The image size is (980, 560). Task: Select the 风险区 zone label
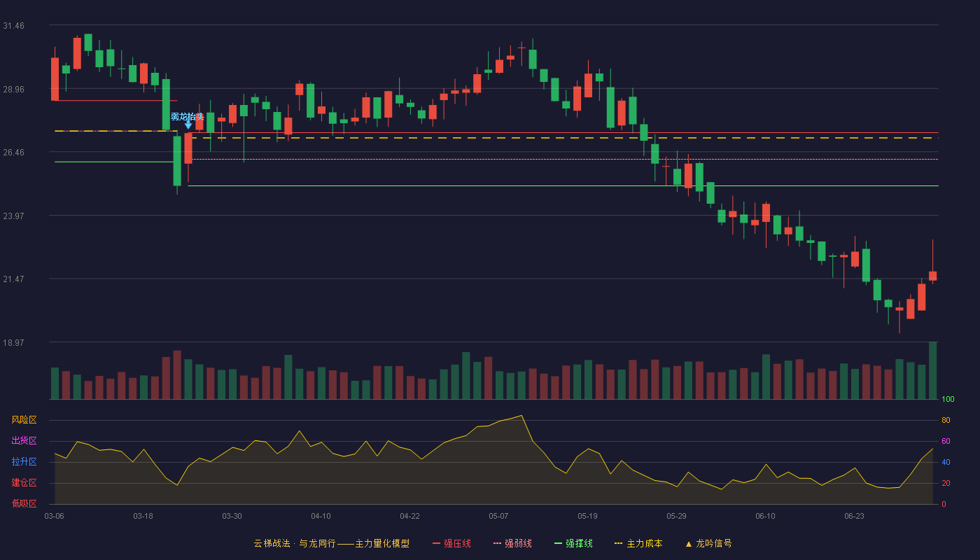[24, 420]
